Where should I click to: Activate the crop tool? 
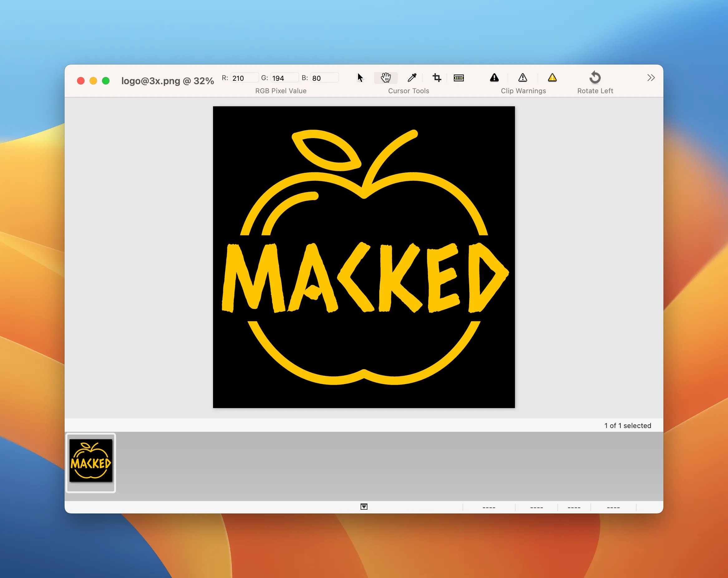coord(437,78)
